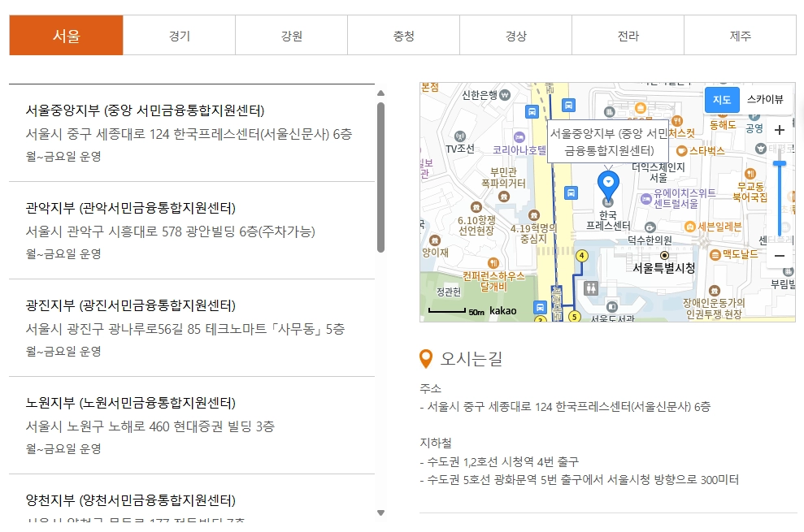The image size is (804, 532).
Task: Switch to the 충청 tab
Action: click(403, 36)
